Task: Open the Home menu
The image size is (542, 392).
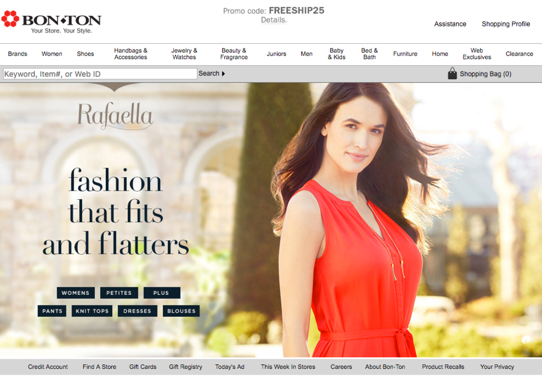Action: [x=440, y=53]
